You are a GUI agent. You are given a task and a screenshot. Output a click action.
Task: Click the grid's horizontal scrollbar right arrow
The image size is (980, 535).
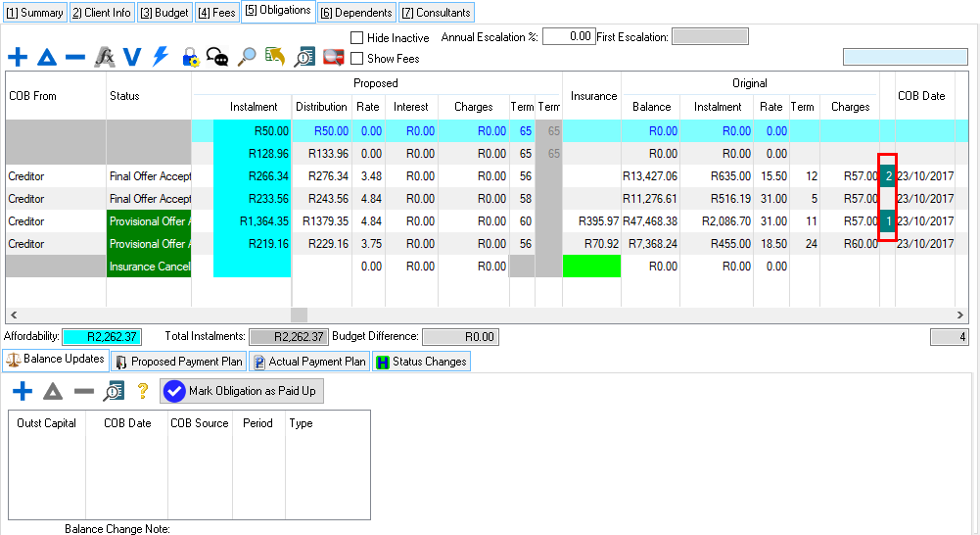click(961, 316)
